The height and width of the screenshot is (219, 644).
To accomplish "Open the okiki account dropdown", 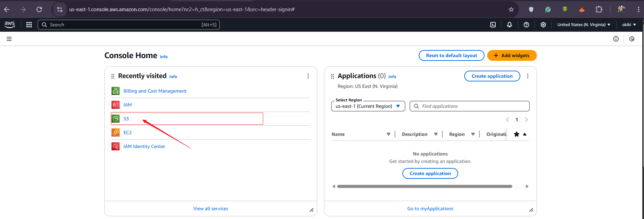I will coord(629,25).
